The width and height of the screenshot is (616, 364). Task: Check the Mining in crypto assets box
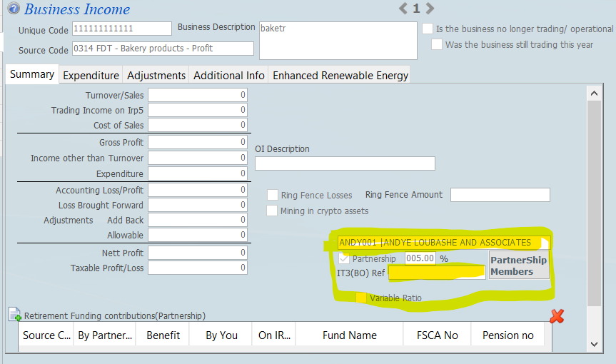[x=272, y=211]
